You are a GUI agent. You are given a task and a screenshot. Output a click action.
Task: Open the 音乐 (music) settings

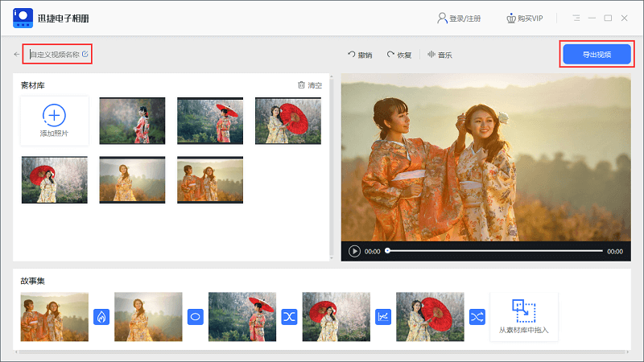click(x=440, y=55)
